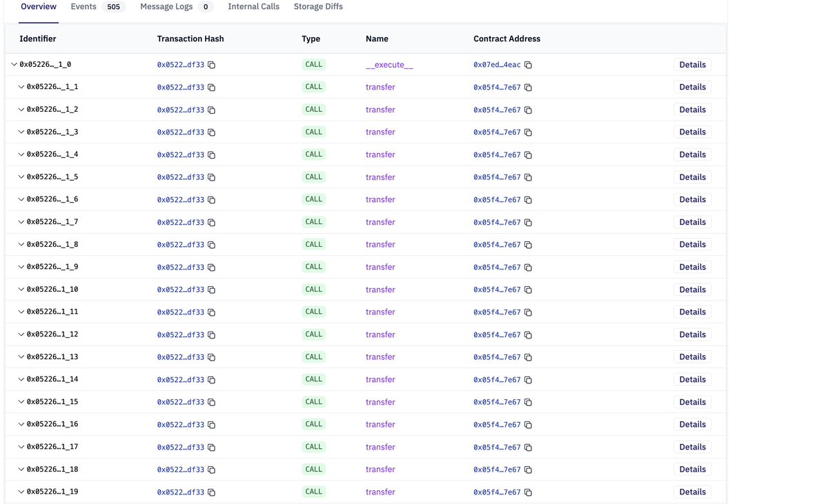Open Details for row 0x05226…1_15
Image resolution: width=828 pixels, height=504 pixels.
click(x=692, y=402)
